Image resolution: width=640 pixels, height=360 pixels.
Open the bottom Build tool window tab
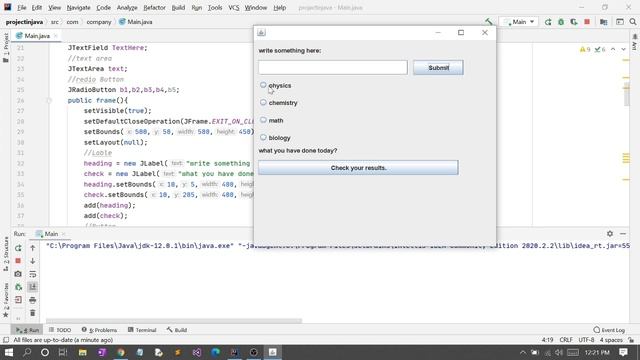pyautogui.click(x=177, y=330)
